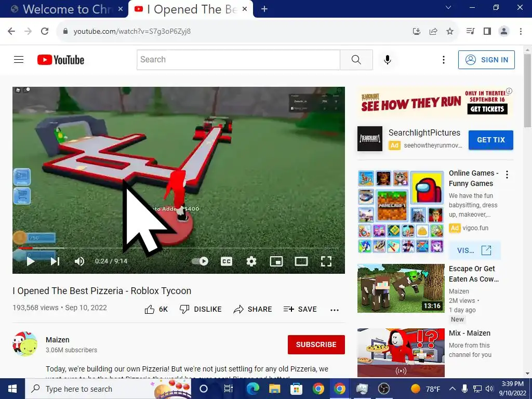Click the search magnifier button
This screenshot has height=399, width=532.
[356, 60]
